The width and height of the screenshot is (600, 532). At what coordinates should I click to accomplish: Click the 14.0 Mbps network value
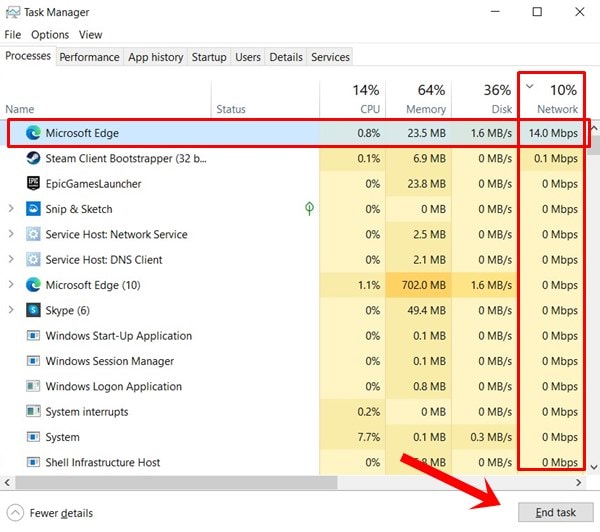553,133
